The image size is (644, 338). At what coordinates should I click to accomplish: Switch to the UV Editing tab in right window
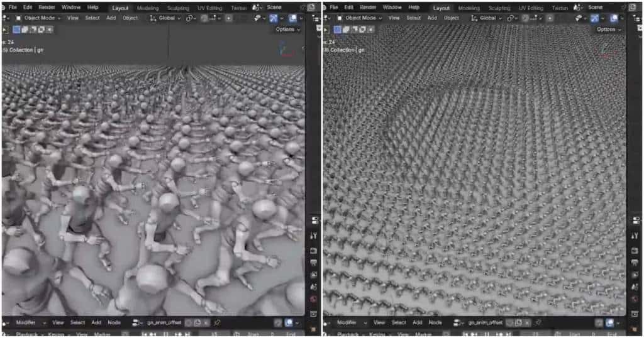click(x=531, y=8)
